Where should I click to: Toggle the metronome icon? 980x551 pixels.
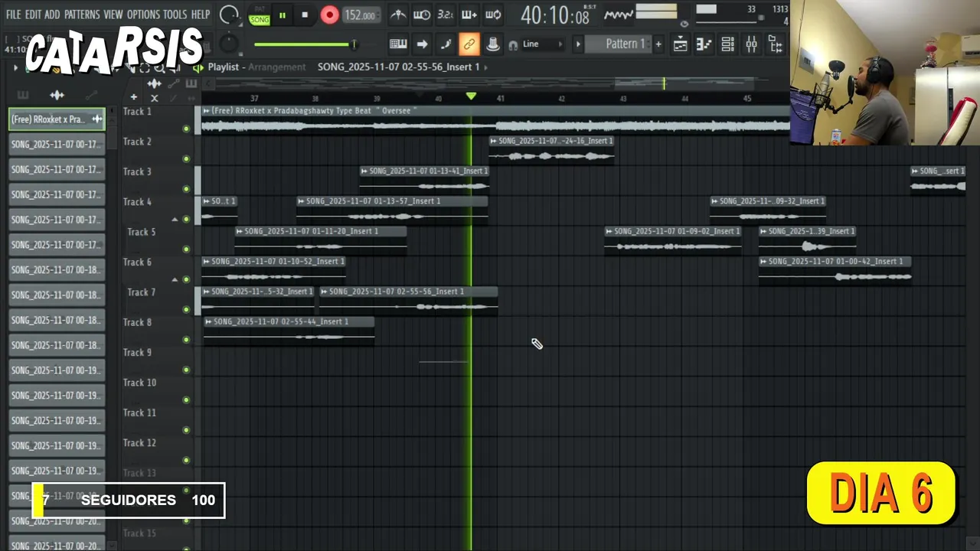tap(398, 15)
